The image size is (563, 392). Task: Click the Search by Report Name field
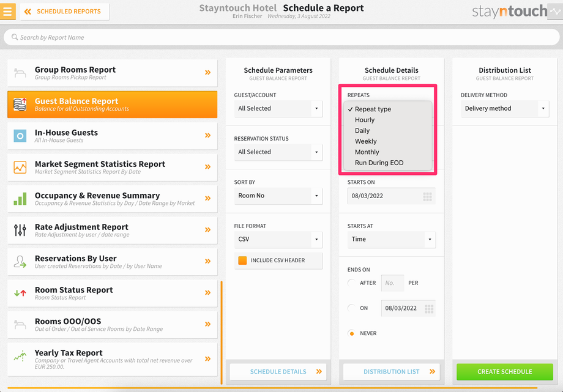point(281,37)
